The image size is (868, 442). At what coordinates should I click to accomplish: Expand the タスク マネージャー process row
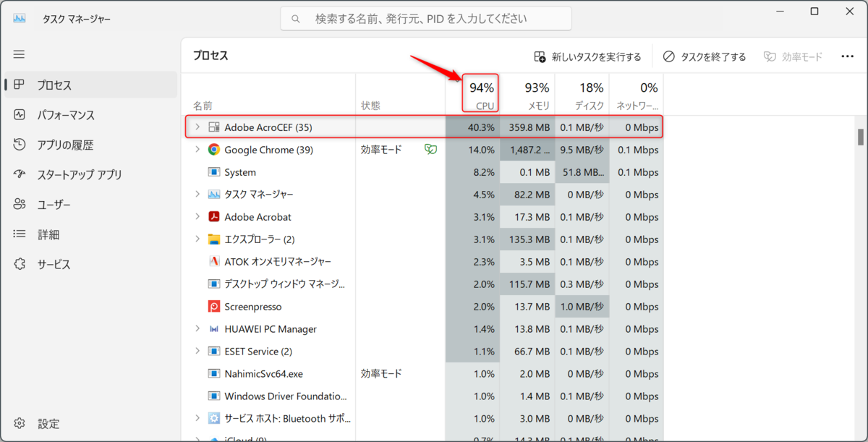197,195
